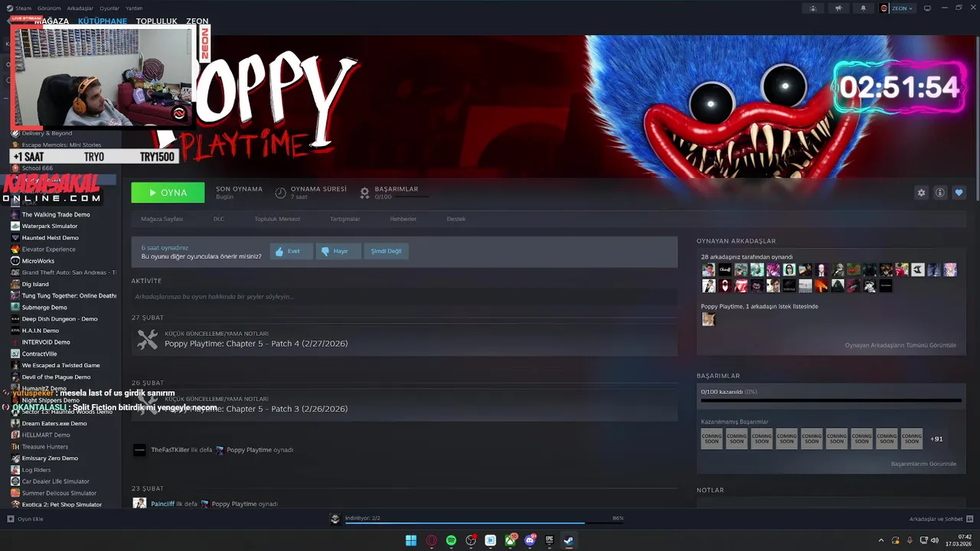Click the ContractVille game icon in sidebar
Viewport: 980px width, 551px height.
pyautogui.click(x=15, y=354)
